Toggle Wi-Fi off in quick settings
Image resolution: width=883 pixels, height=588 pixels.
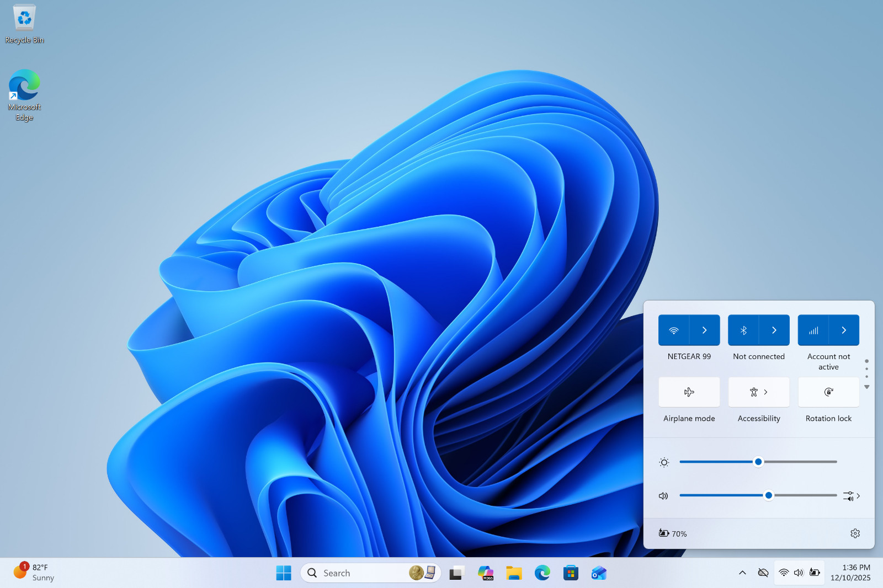point(674,330)
